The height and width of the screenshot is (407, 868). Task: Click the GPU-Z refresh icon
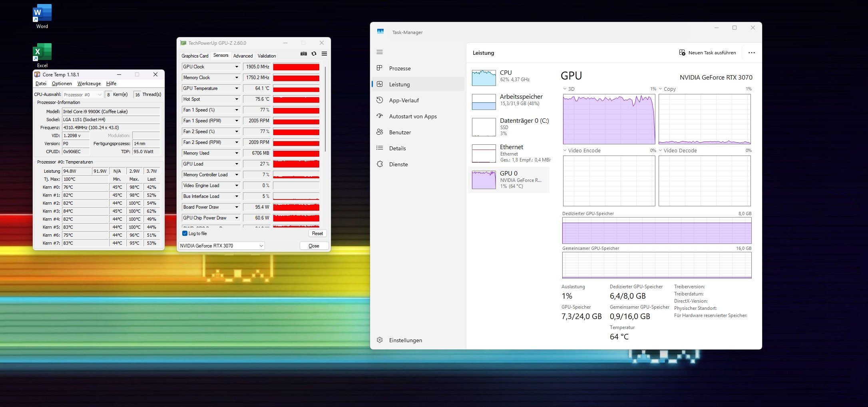tap(314, 54)
